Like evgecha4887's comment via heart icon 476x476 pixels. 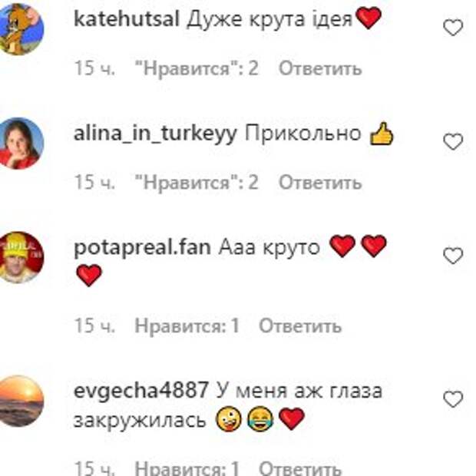453,399
